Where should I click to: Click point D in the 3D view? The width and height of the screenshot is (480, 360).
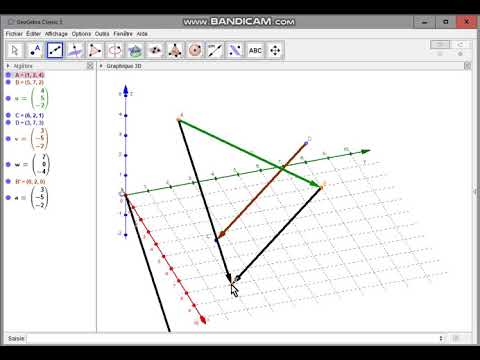[x=306, y=144]
